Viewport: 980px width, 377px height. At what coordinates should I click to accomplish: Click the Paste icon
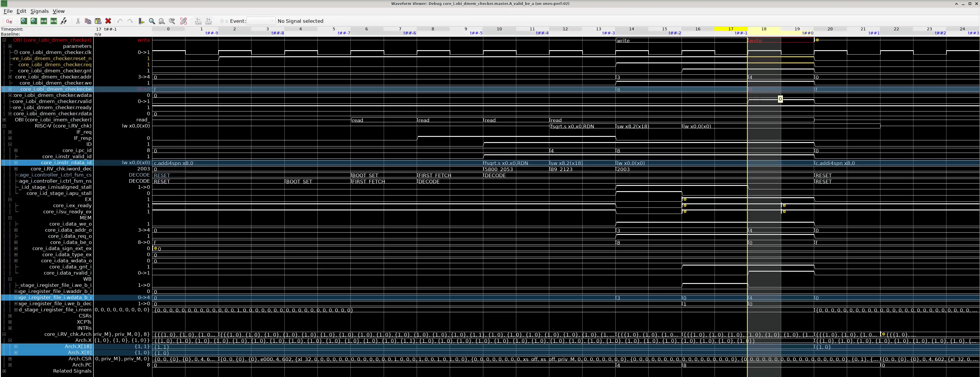tap(98, 21)
